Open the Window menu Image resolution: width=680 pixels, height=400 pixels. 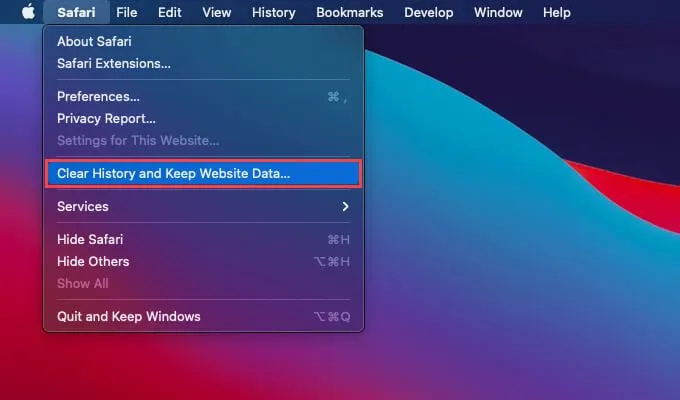[x=498, y=12]
